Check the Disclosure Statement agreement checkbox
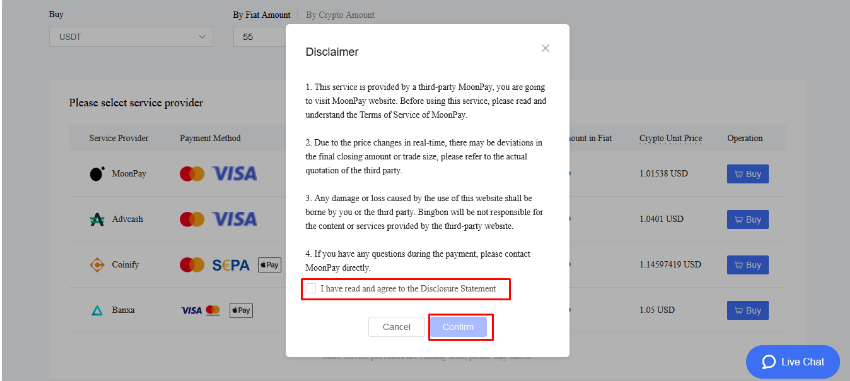This screenshot has width=850, height=381. click(x=311, y=289)
